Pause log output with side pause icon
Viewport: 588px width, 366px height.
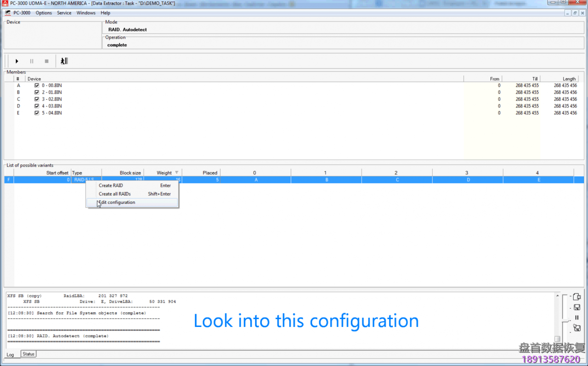577,317
